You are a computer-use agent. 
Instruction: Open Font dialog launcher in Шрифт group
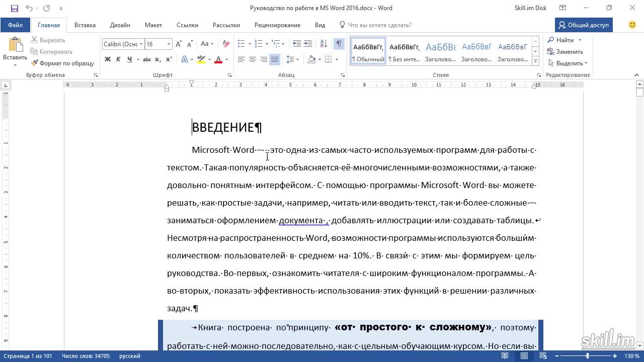click(229, 75)
